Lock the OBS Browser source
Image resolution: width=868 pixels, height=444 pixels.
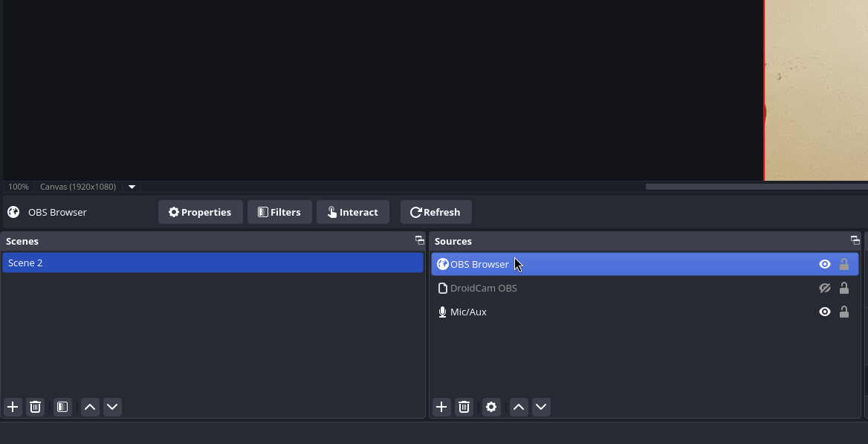click(x=844, y=265)
